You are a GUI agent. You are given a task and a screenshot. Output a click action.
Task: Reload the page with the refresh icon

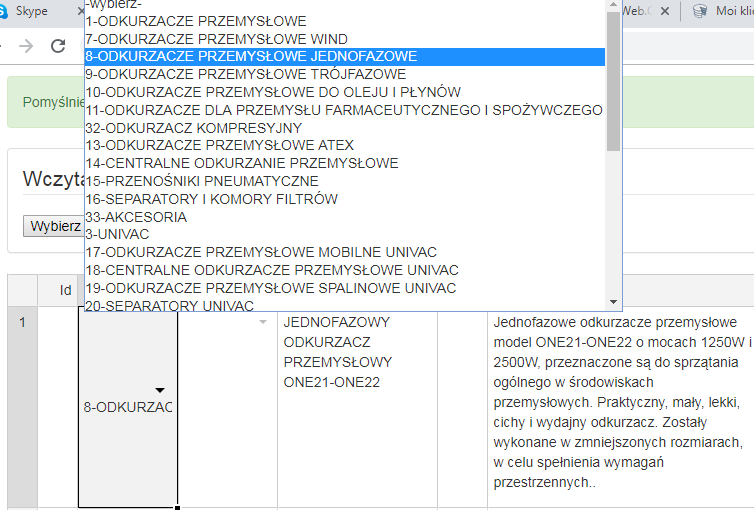coord(58,46)
